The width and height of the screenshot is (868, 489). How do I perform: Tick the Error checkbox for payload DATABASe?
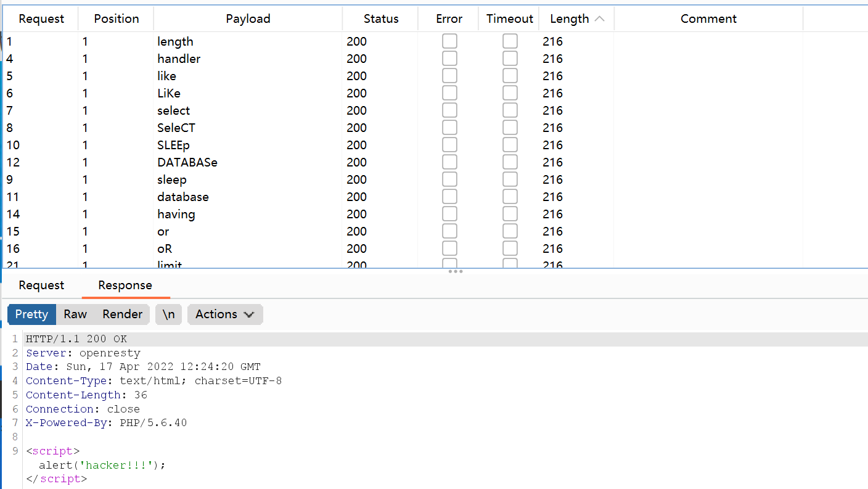[x=449, y=162]
